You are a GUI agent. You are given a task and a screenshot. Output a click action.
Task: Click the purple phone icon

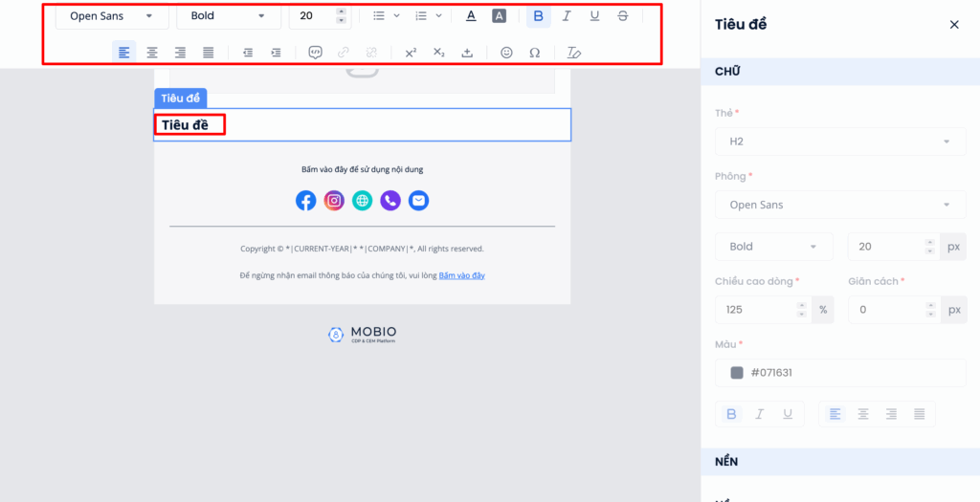390,201
